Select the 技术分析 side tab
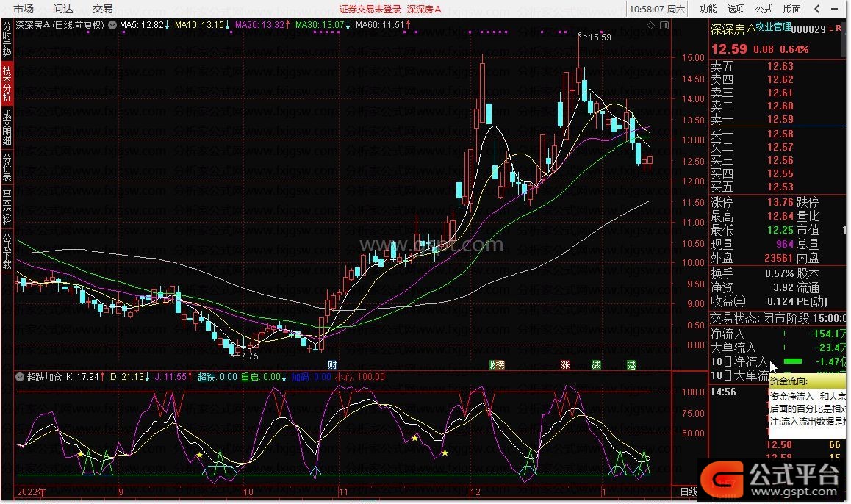 pyautogui.click(x=7, y=84)
